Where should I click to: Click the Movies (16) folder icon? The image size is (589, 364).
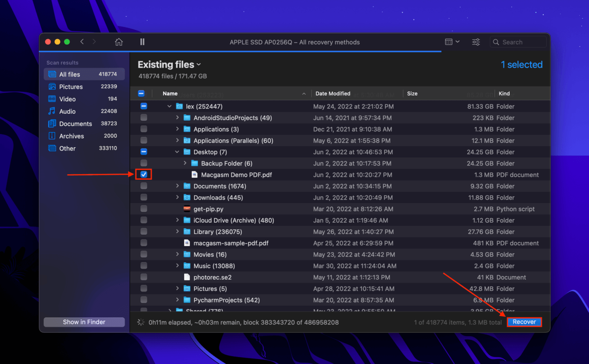pyautogui.click(x=187, y=255)
